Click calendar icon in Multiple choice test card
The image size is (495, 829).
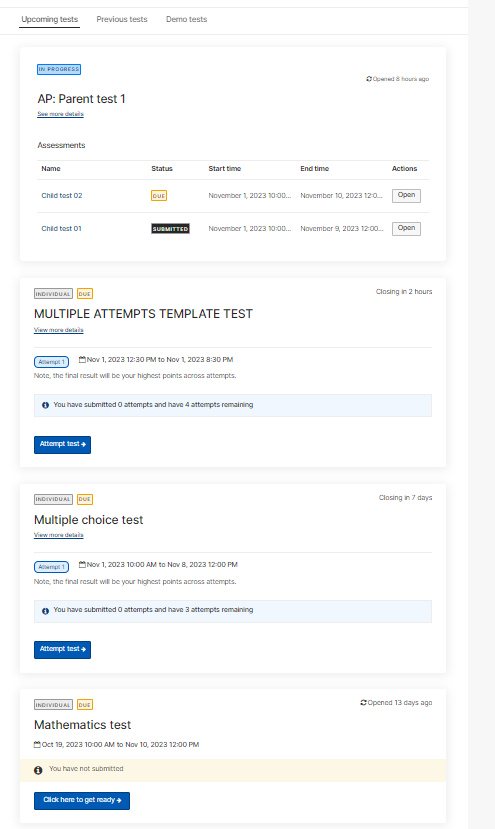82,565
